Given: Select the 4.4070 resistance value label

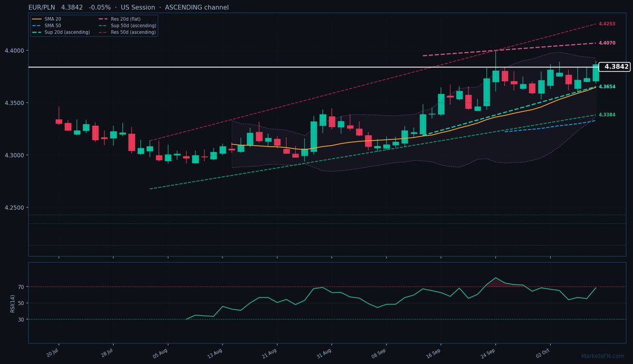Looking at the screenshot, I should (x=607, y=43).
